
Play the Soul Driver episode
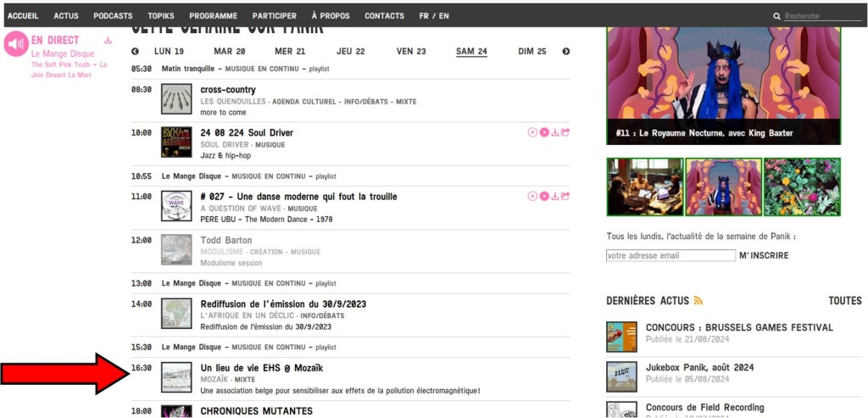[544, 132]
